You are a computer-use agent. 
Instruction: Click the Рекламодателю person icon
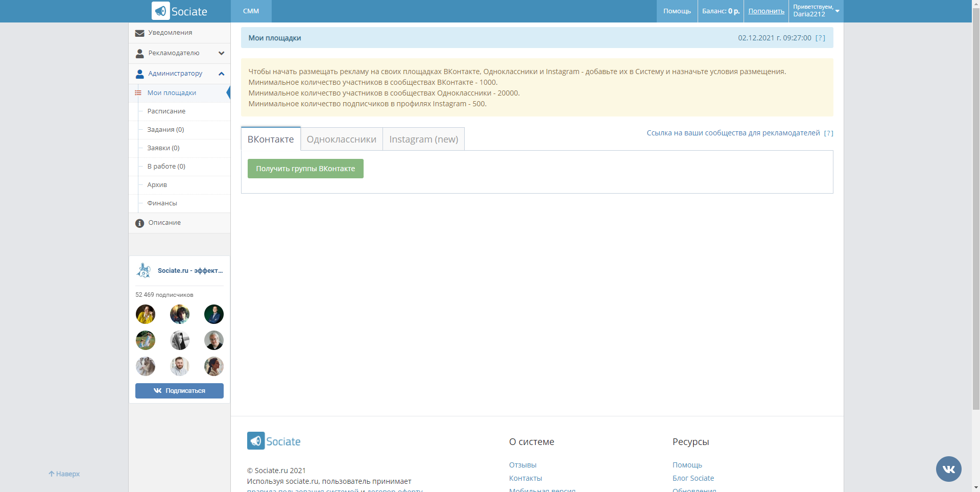(139, 54)
